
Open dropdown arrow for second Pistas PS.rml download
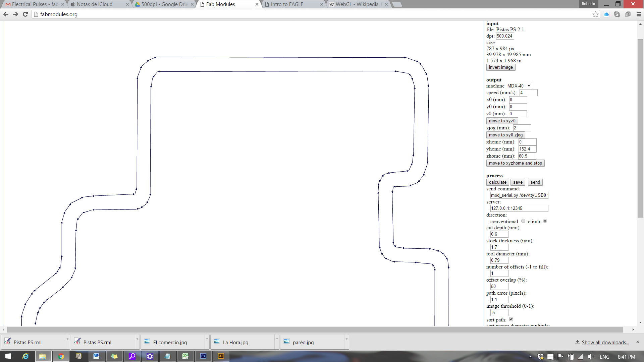click(137, 342)
